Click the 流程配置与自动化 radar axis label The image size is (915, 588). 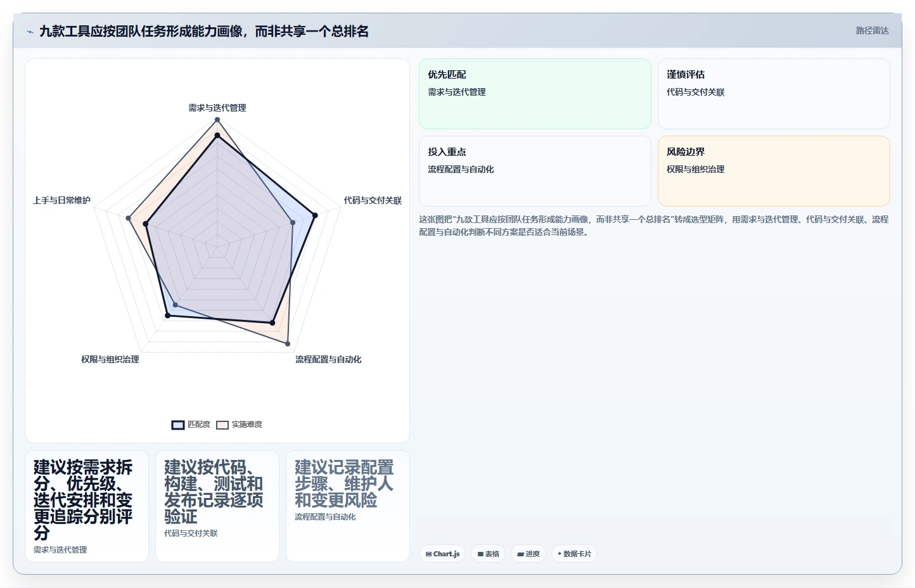coord(328,359)
